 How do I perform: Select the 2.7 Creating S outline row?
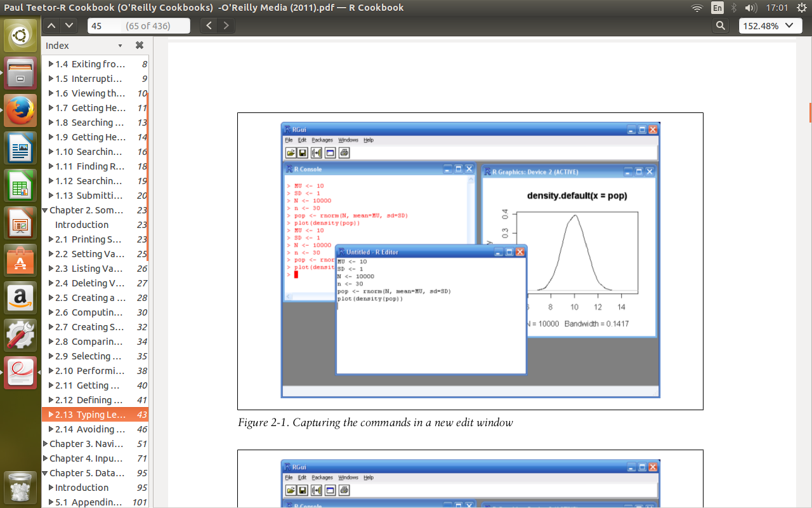[95, 327]
